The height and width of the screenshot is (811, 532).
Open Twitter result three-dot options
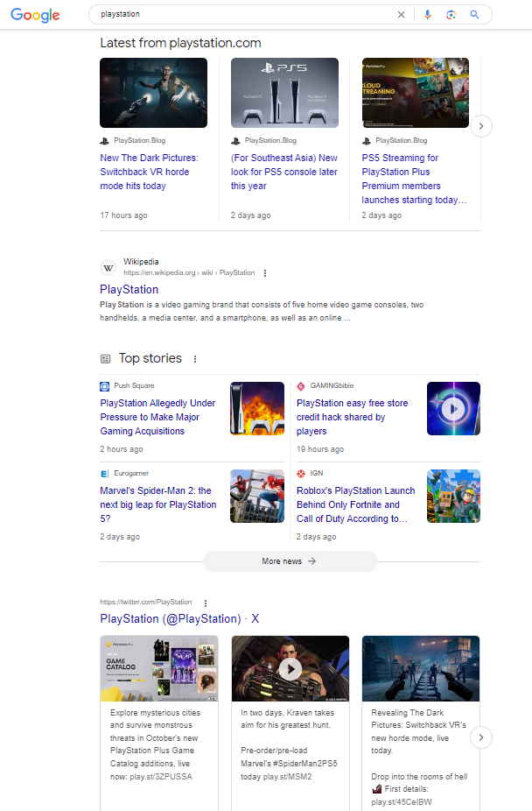(x=206, y=603)
